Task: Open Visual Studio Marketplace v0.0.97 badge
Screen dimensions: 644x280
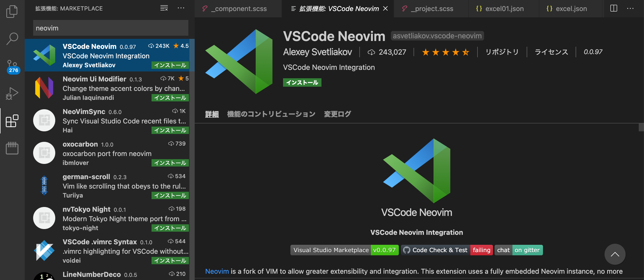Action: [344, 250]
